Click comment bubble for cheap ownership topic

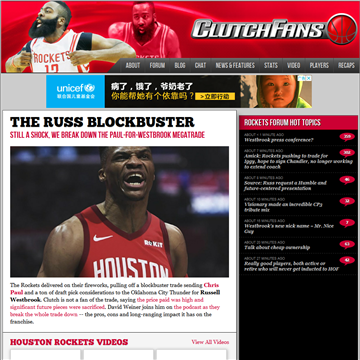tap(347, 244)
